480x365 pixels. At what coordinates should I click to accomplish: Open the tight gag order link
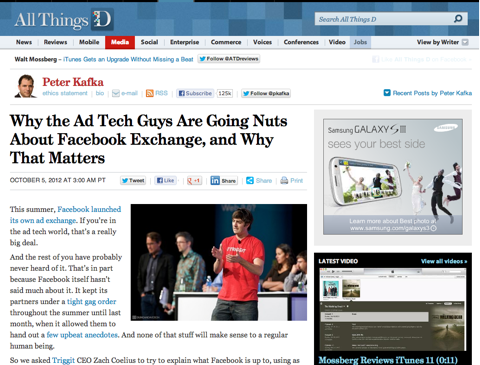click(x=92, y=301)
